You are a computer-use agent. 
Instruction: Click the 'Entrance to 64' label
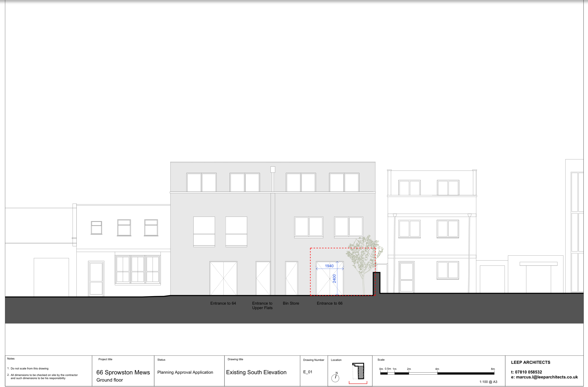223,303
